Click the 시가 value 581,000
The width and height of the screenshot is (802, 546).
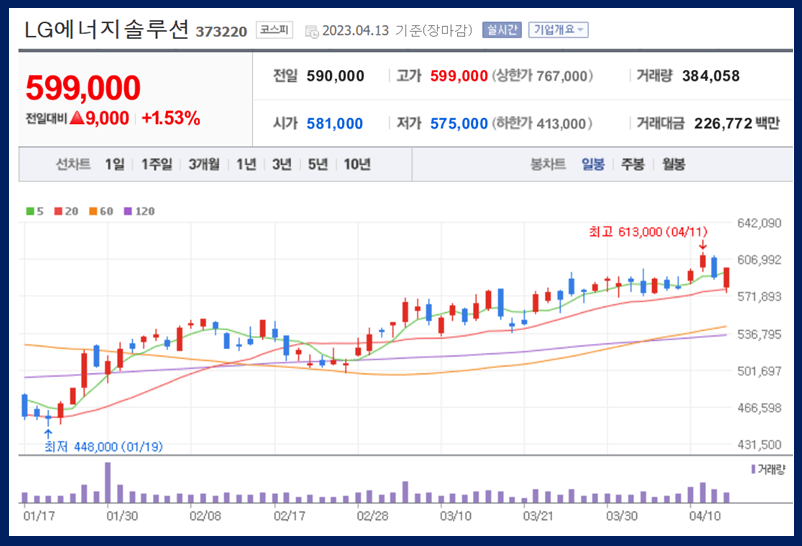point(335,124)
